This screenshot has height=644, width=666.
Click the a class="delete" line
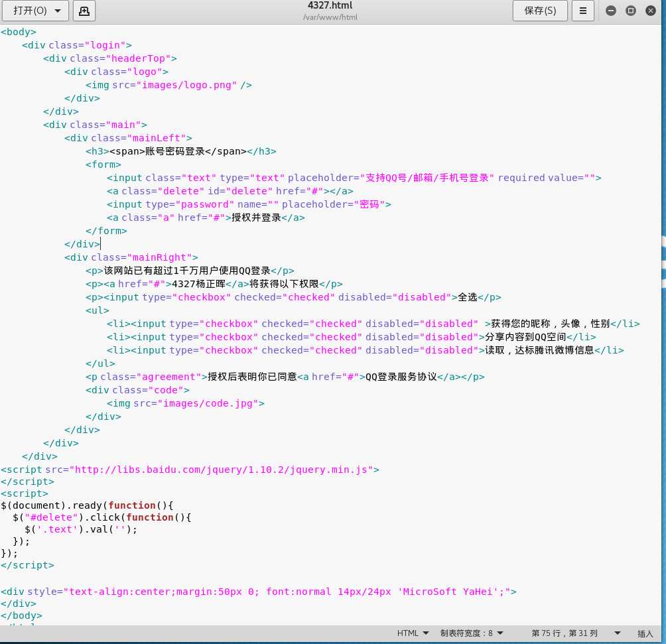pos(230,191)
